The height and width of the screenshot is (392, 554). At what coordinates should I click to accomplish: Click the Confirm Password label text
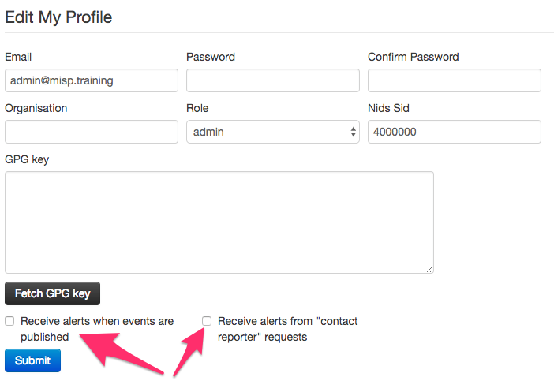413,57
